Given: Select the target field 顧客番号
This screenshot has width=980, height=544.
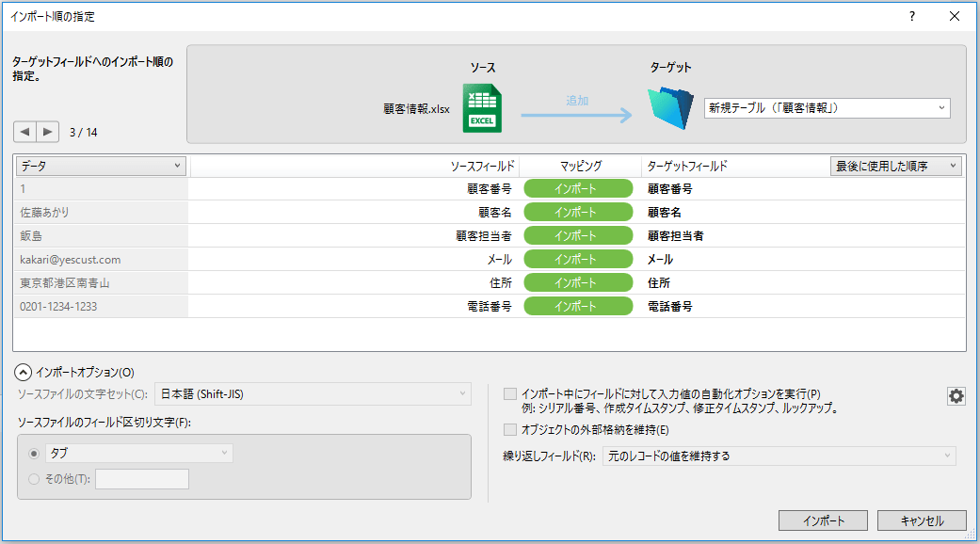Looking at the screenshot, I should click(670, 188).
